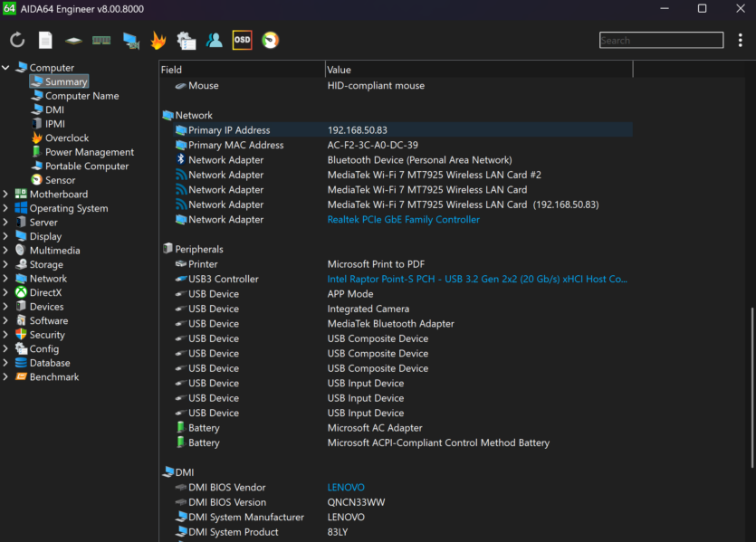The image size is (756, 542).
Task: Select the Security tree item
Action: 41,335
